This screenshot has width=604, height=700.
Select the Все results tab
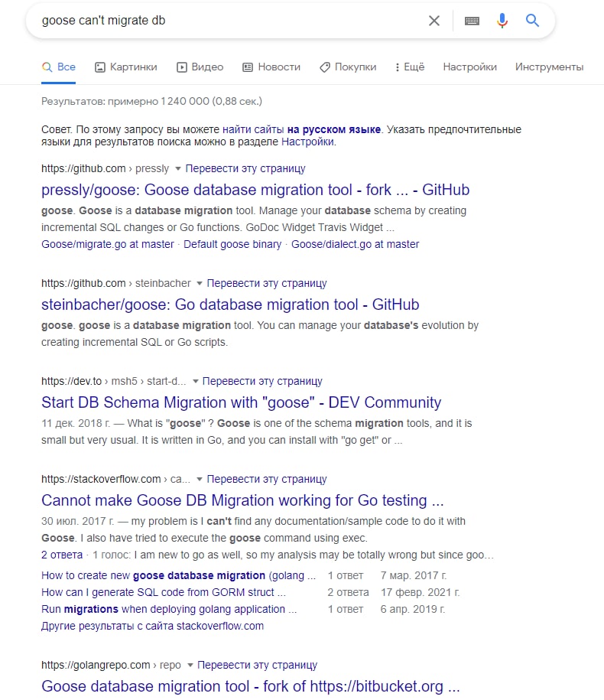(x=58, y=67)
